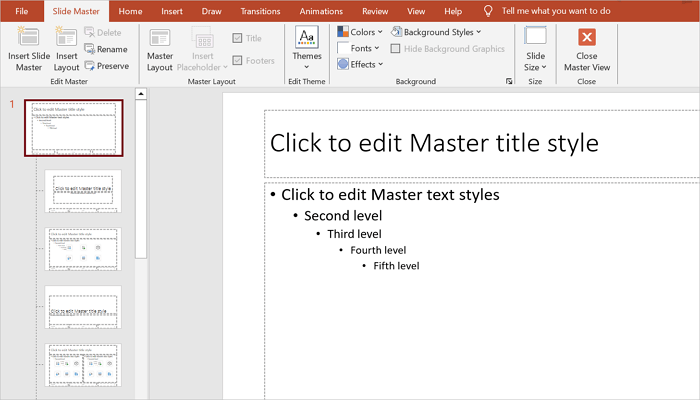Click the lightbulb Tell me icon
Screen dimensions: 700x400
pos(488,11)
